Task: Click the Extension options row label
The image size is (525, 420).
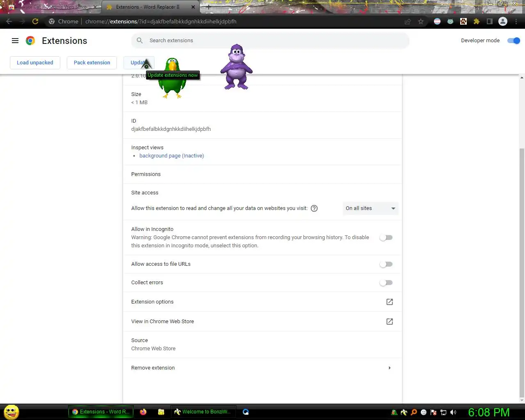Action: click(x=152, y=302)
